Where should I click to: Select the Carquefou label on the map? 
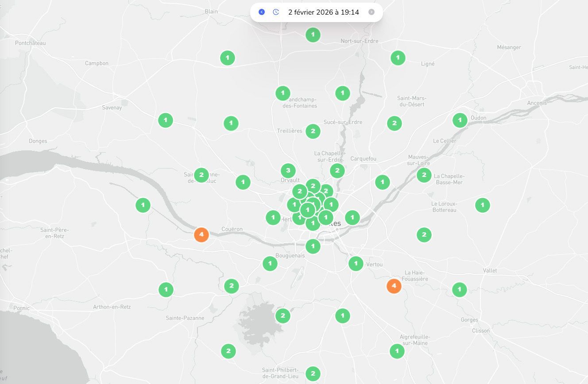click(x=363, y=158)
